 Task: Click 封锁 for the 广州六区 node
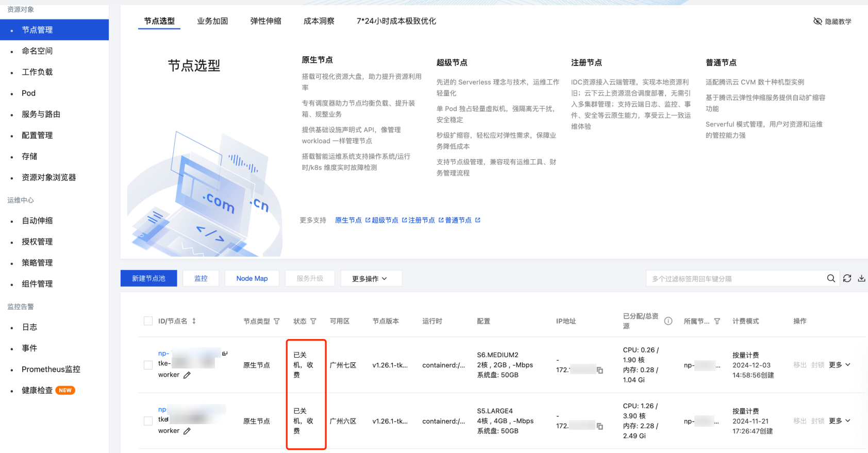pyautogui.click(x=818, y=421)
